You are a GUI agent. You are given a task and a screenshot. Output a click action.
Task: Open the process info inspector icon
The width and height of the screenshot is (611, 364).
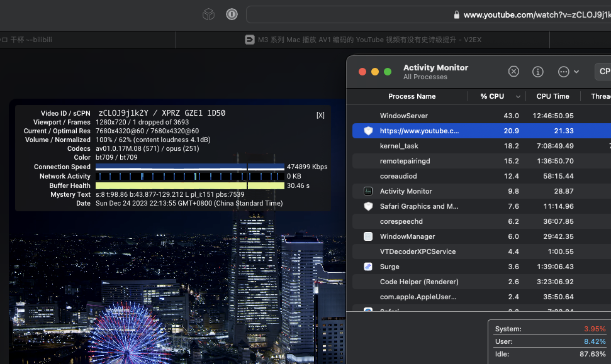pos(537,72)
